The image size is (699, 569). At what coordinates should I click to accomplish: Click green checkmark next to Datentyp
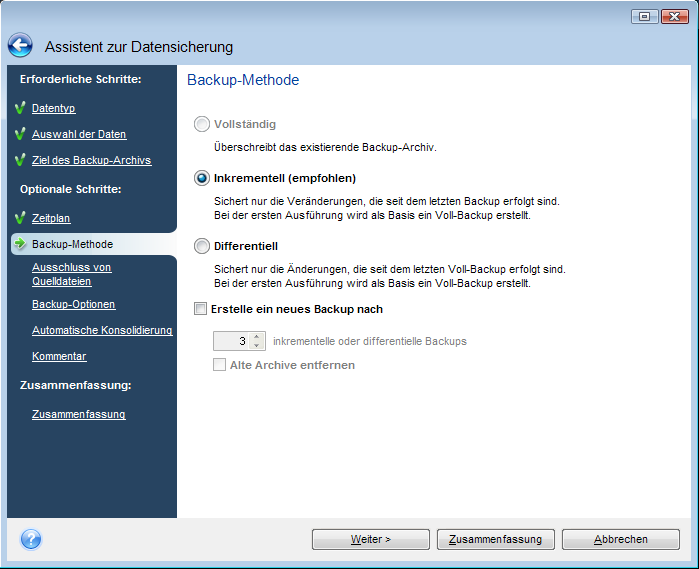click(x=20, y=108)
